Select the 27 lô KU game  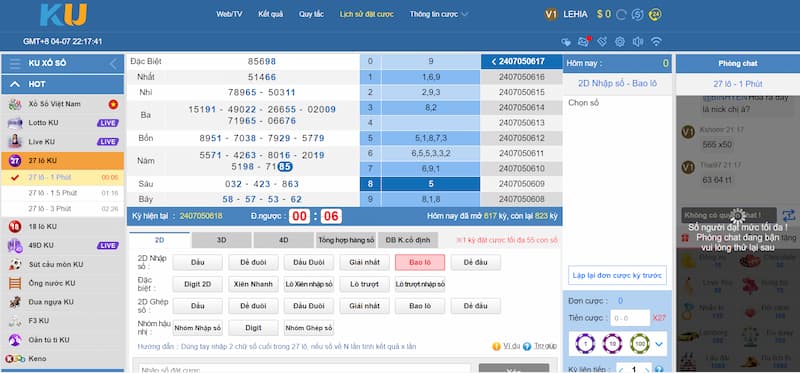click(63, 161)
